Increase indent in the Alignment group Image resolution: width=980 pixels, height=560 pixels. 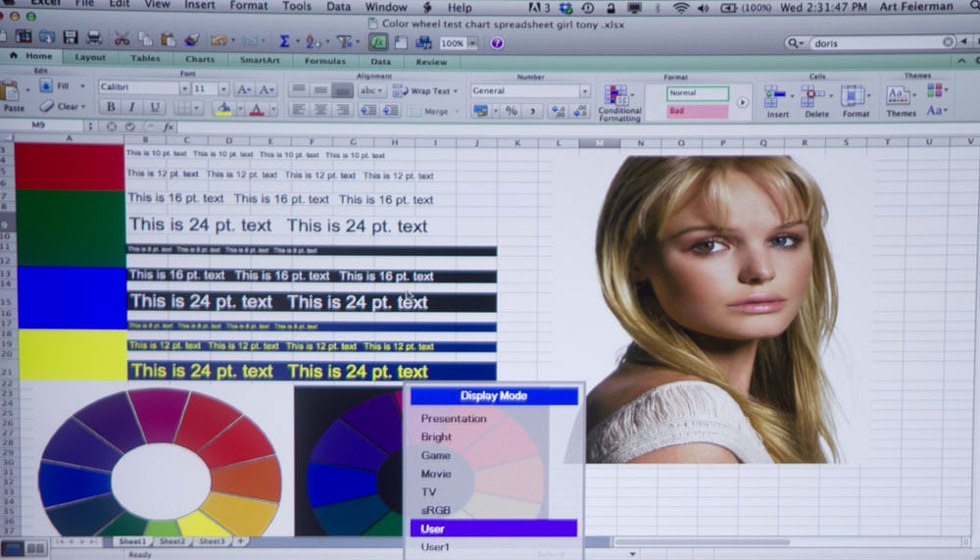coord(391,110)
